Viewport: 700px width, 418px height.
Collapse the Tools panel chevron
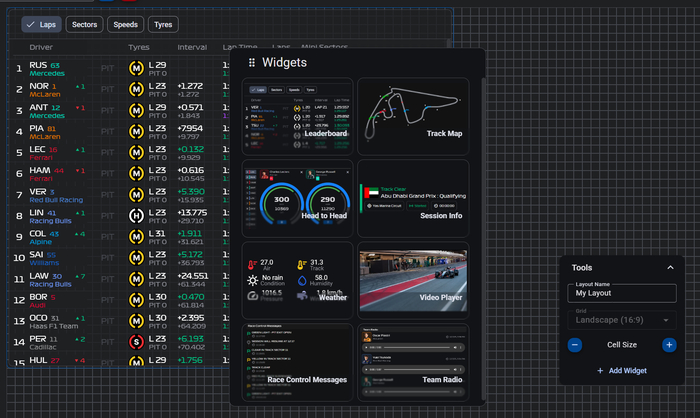[670, 268]
